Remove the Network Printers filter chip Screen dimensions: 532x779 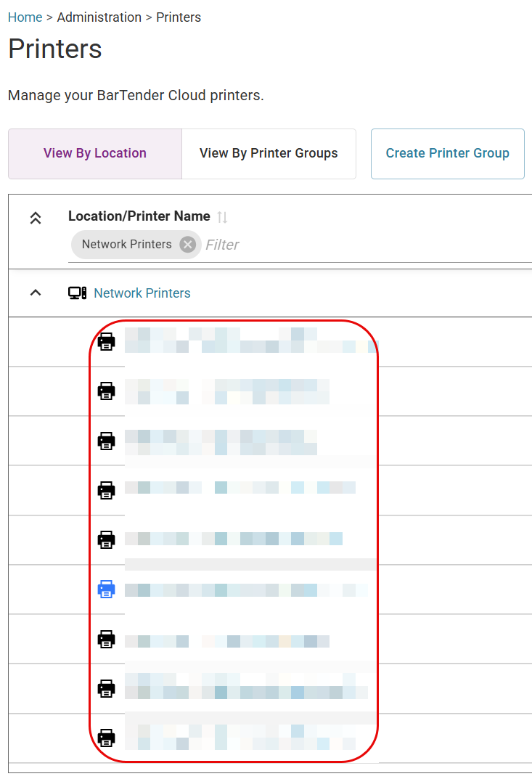click(x=187, y=245)
